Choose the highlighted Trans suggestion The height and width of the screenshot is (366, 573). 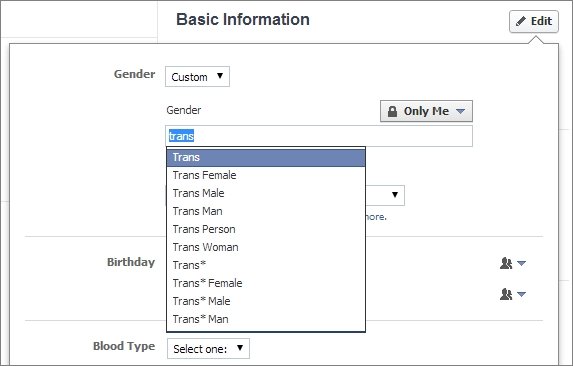coord(266,157)
